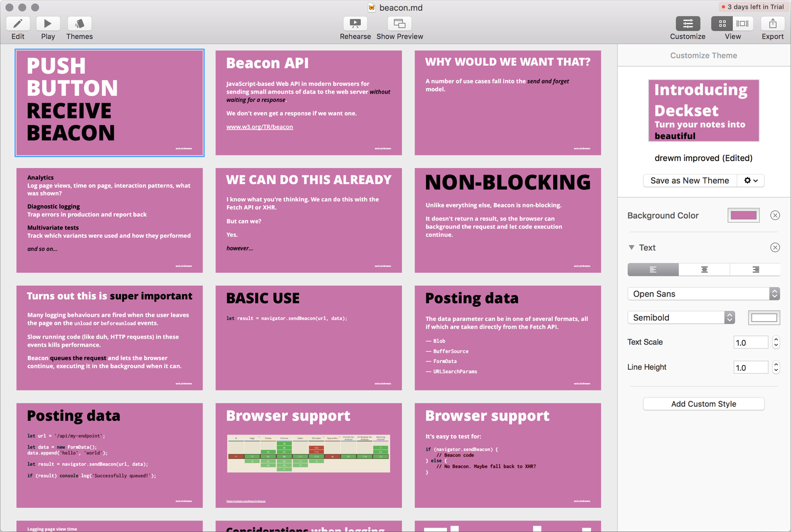Image resolution: width=791 pixels, height=532 pixels.
Task: Open the Semibold font weight dropdown
Action: coord(681,317)
